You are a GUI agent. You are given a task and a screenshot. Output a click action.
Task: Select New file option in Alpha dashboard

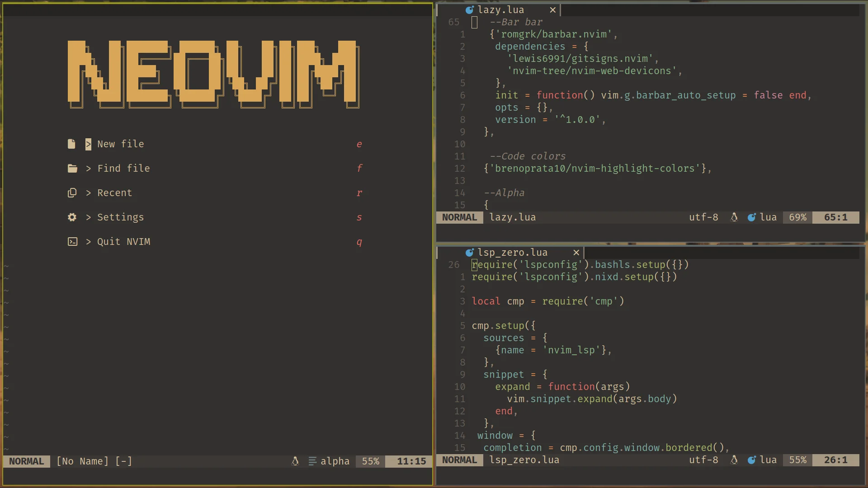tap(120, 144)
